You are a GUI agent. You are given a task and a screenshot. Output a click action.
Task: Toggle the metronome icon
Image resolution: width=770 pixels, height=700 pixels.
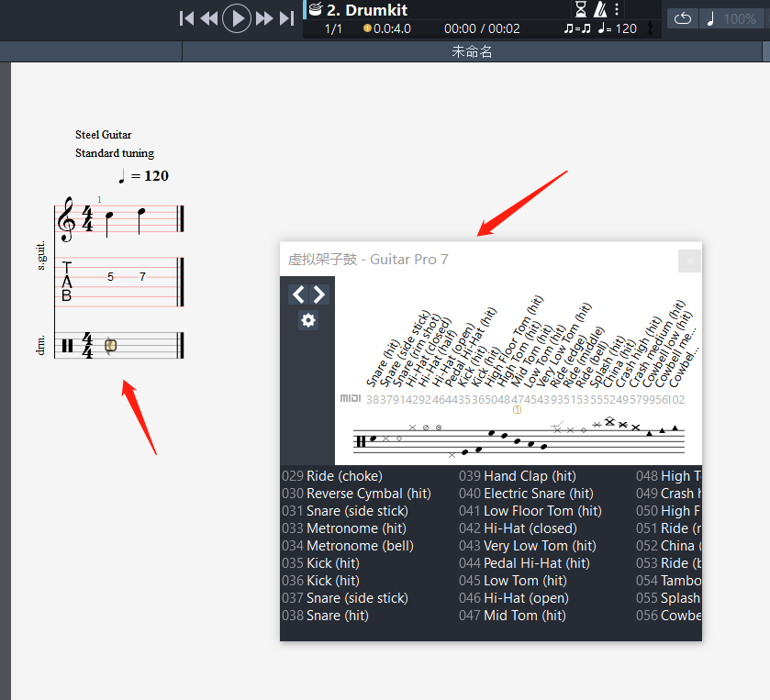600,10
